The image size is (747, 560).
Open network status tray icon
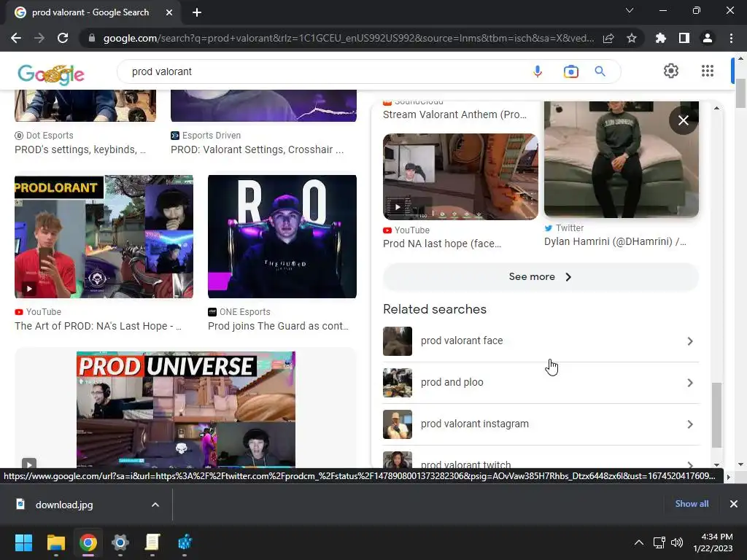click(659, 542)
